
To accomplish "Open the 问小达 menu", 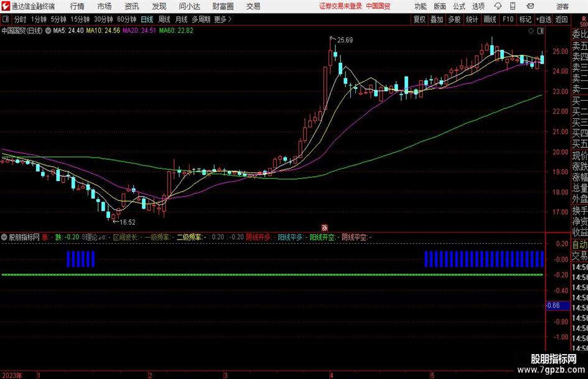I will [x=189, y=6].
